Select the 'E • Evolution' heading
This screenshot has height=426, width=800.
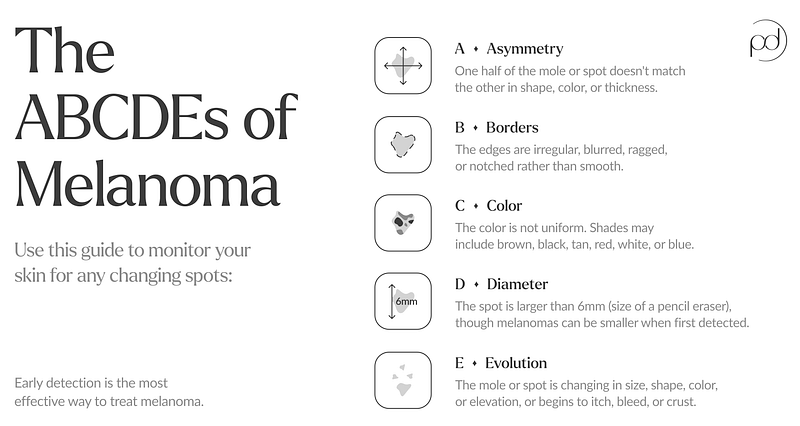point(501,363)
